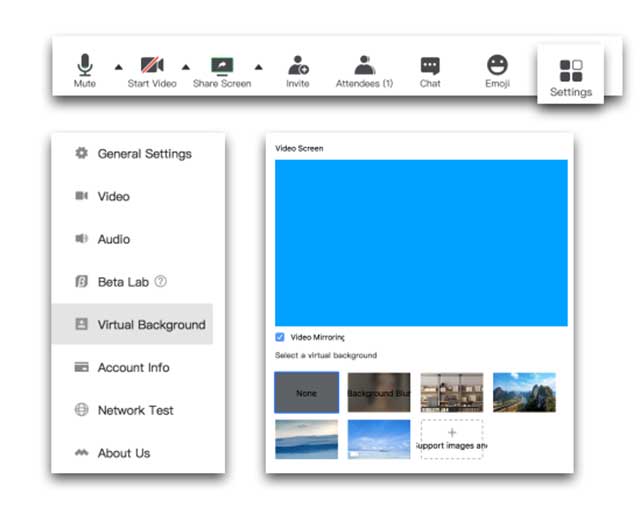Go to the Network Test section

[x=135, y=410]
